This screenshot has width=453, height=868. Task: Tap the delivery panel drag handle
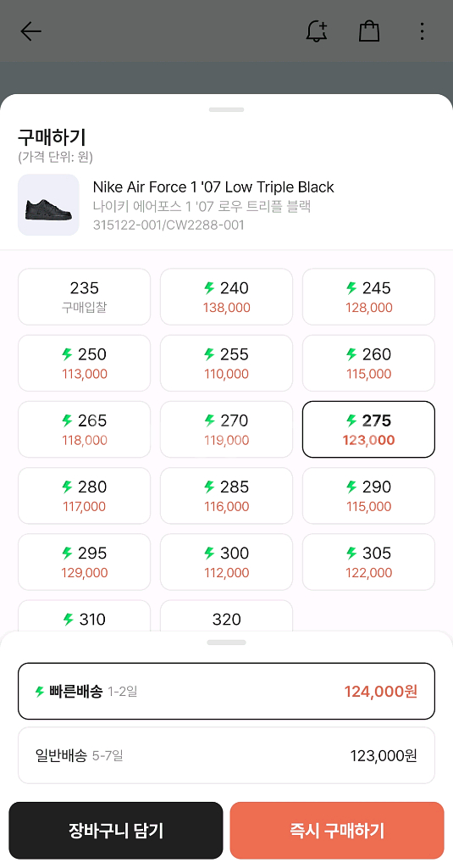pyautogui.click(x=226, y=643)
